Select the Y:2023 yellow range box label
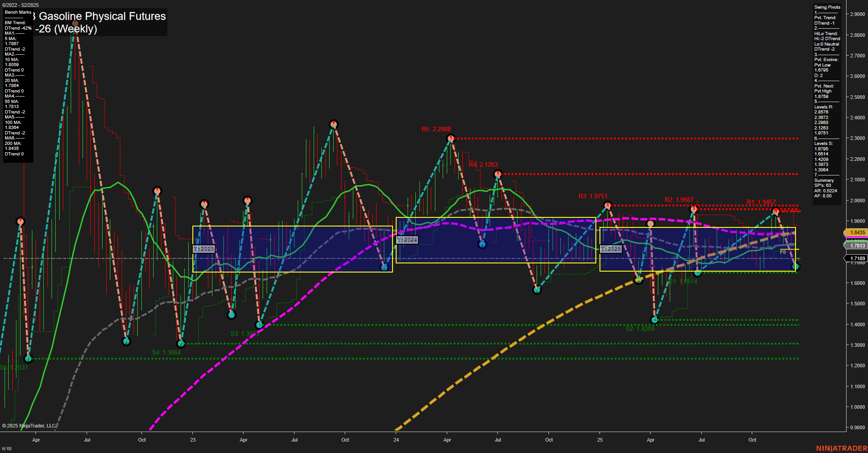868x453 pixels. pyautogui.click(x=203, y=248)
